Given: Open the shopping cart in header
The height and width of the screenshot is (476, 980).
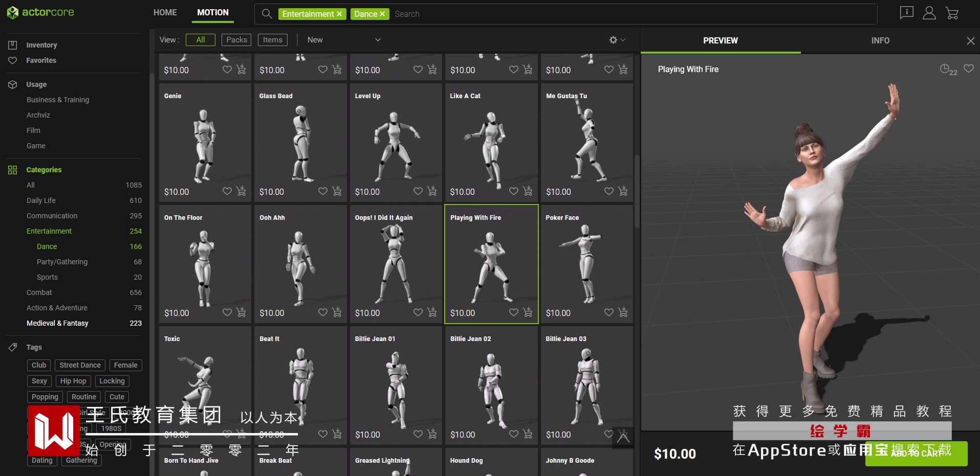Looking at the screenshot, I should point(952,13).
